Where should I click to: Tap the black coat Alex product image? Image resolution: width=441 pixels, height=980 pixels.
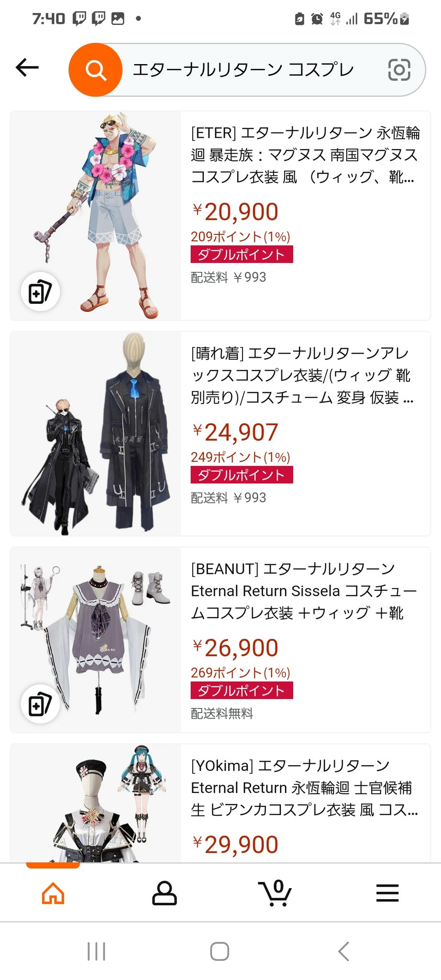click(96, 434)
